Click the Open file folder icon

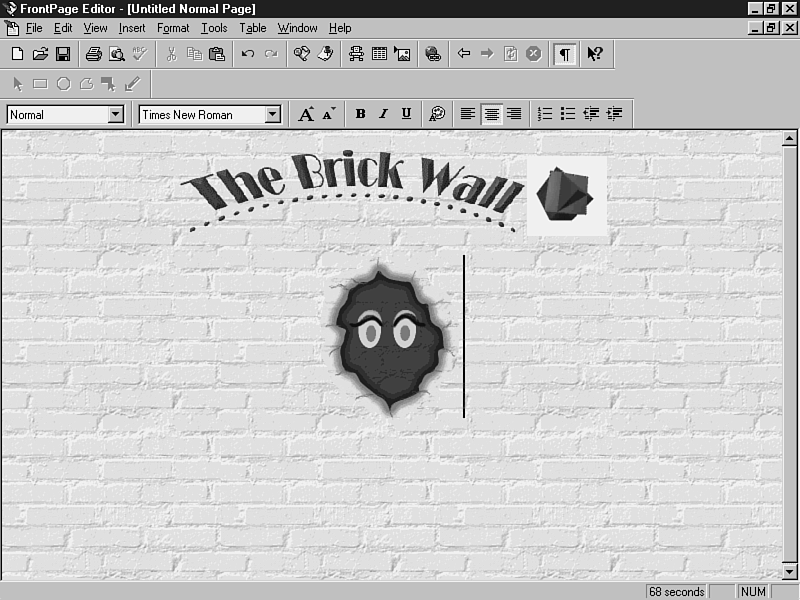[40, 54]
